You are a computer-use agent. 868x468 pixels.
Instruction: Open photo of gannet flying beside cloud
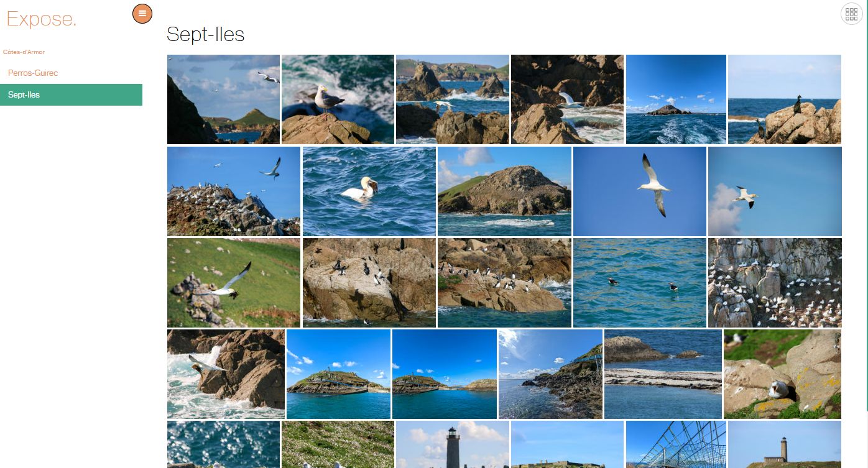click(x=775, y=191)
